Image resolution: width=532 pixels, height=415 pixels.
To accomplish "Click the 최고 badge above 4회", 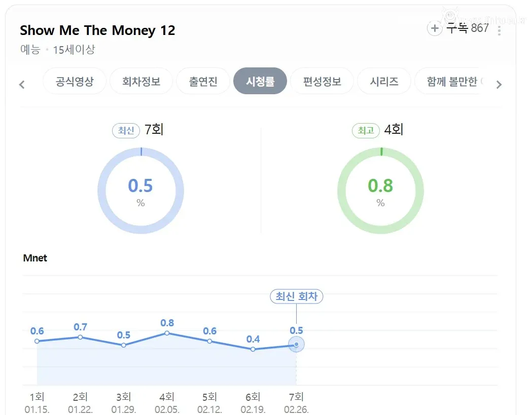I will [366, 131].
